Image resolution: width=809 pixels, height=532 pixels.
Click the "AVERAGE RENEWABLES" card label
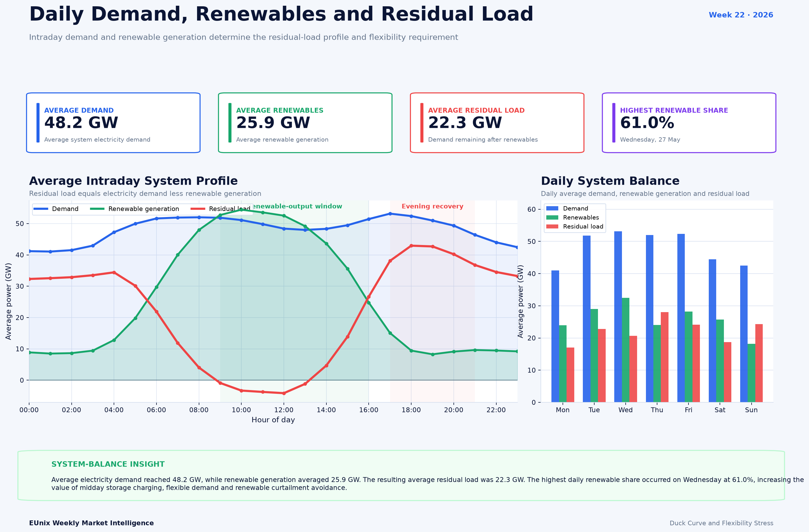click(280, 111)
